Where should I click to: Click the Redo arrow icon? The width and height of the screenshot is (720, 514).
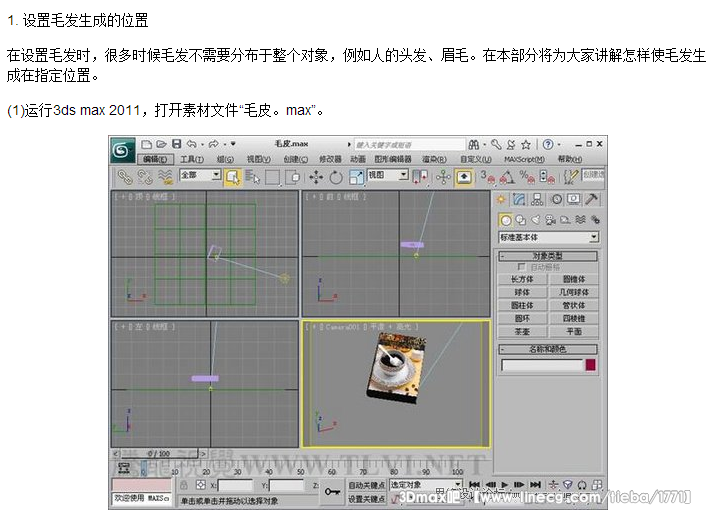point(214,144)
